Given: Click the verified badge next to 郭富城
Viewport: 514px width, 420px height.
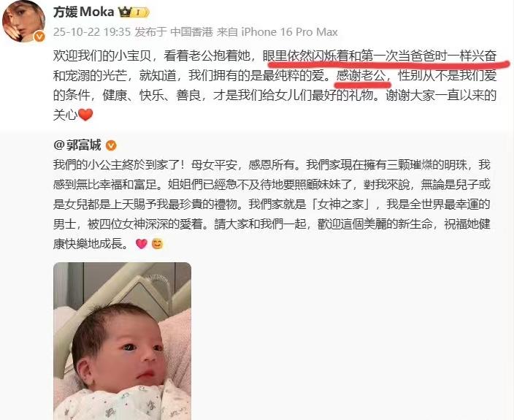Looking at the screenshot, I should (111, 145).
